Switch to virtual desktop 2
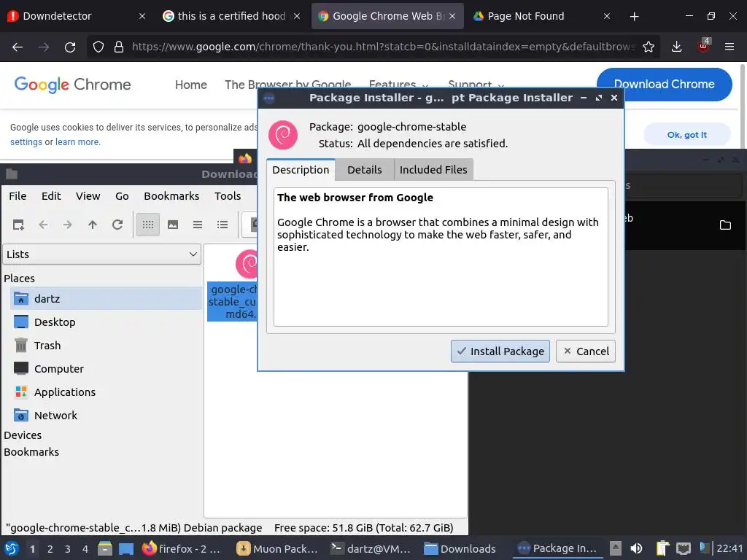The width and height of the screenshot is (747, 560). (50, 549)
